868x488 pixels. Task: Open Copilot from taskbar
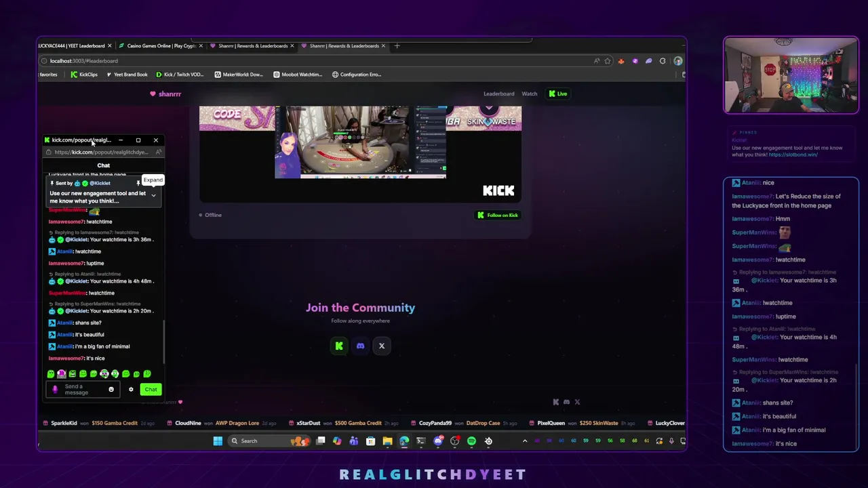coord(337,441)
